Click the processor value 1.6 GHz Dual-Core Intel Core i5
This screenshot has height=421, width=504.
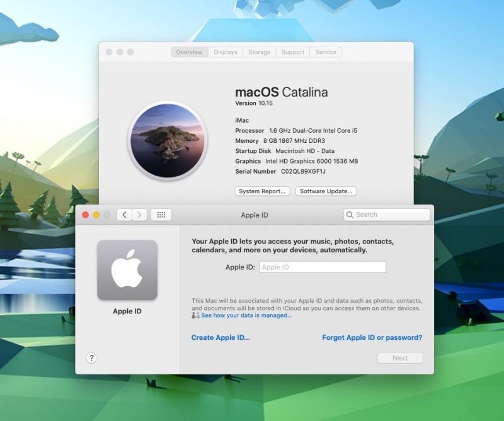[x=313, y=131]
